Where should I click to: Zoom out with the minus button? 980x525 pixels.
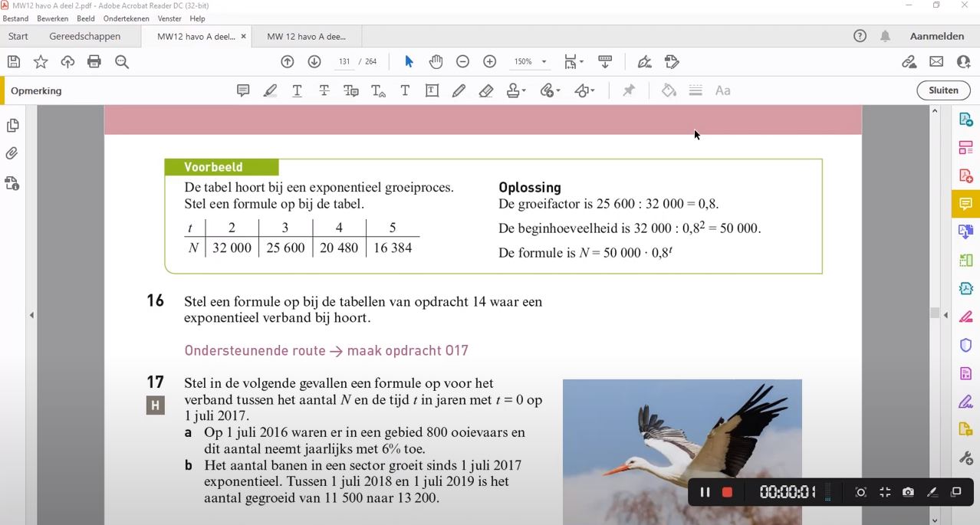point(462,61)
